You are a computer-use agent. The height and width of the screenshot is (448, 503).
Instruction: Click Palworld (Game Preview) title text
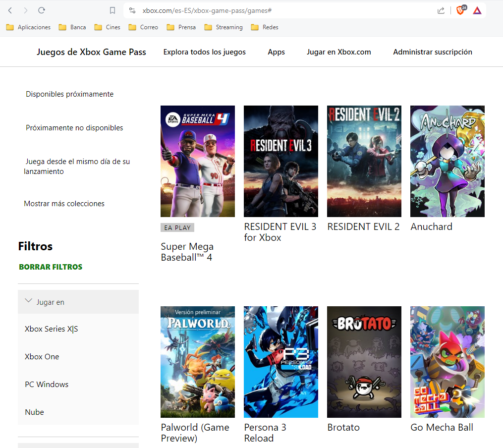(195, 433)
